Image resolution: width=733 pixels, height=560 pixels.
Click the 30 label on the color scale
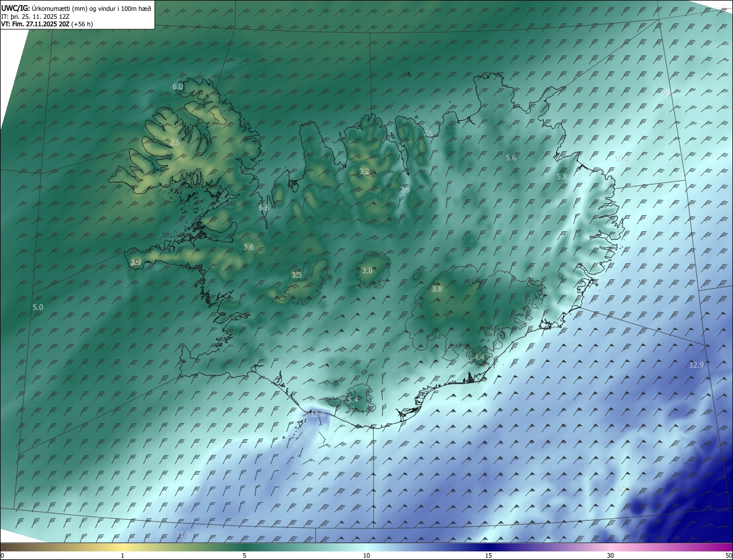pyautogui.click(x=610, y=555)
